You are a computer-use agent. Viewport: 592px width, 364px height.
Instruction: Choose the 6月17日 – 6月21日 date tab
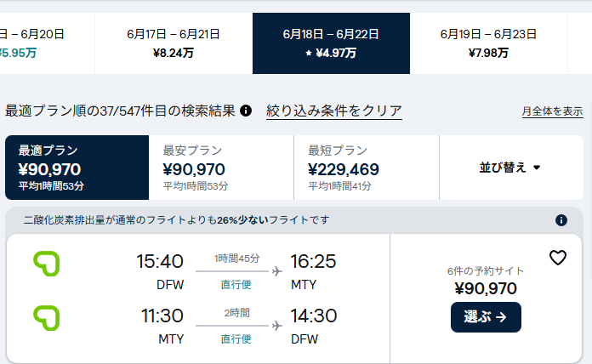click(x=174, y=43)
